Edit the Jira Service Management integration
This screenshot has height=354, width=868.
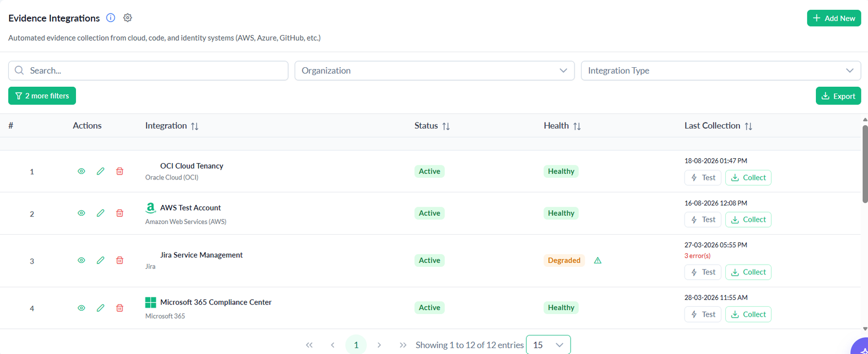click(x=100, y=260)
